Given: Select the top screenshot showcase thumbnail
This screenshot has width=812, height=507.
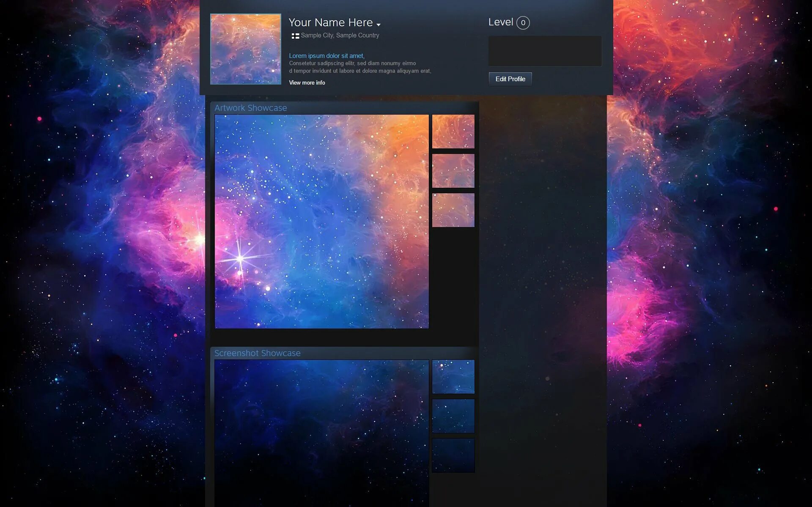Looking at the screenshot, I should pos(453,377).
